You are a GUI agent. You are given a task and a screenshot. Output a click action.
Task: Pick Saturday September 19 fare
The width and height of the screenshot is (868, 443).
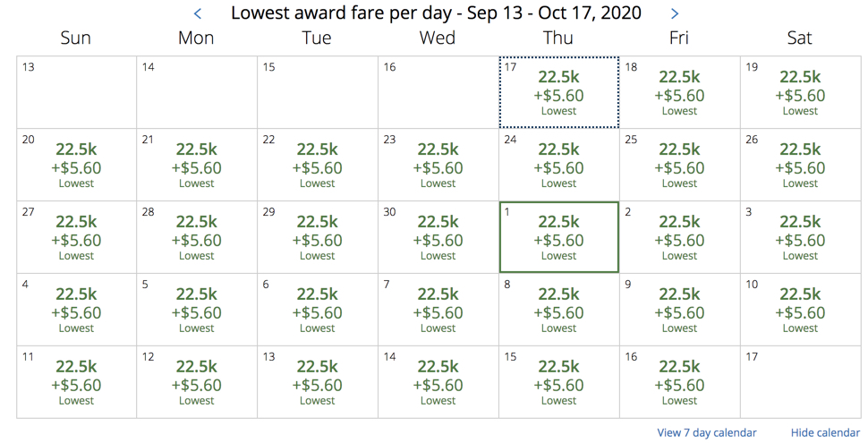(x=800, y=93)
